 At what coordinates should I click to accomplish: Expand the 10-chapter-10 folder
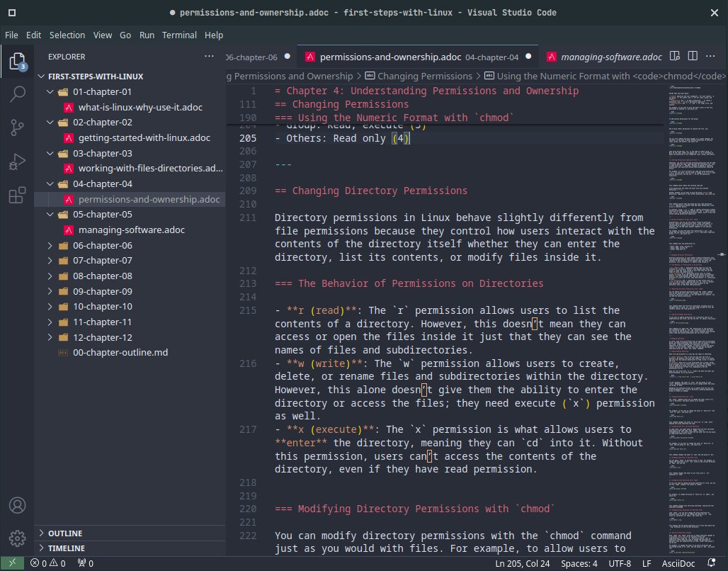50,307
